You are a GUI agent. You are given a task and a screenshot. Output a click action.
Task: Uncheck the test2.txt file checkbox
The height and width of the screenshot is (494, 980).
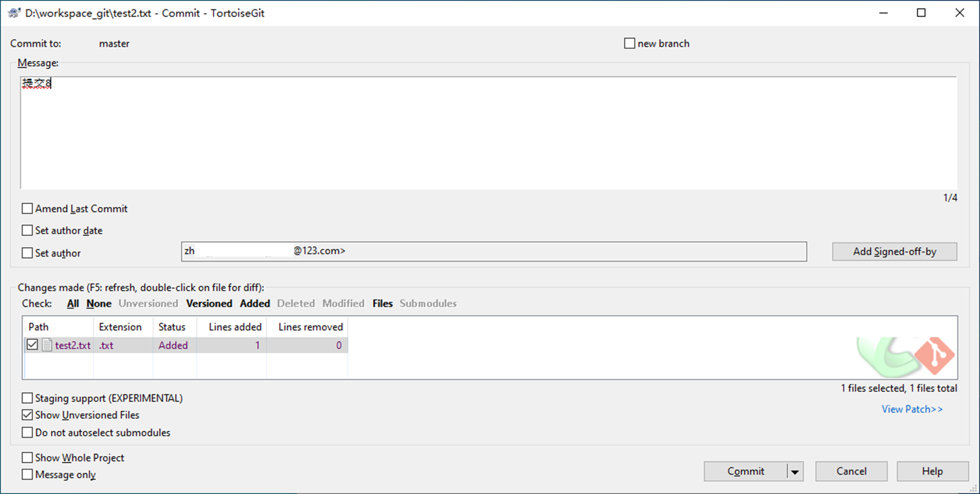[32, 345]
